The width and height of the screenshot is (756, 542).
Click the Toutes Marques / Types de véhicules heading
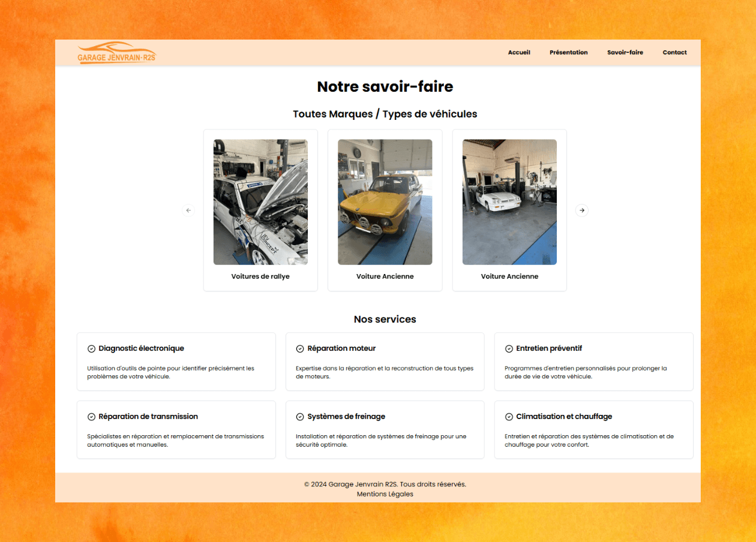click(x=385, y=114)
